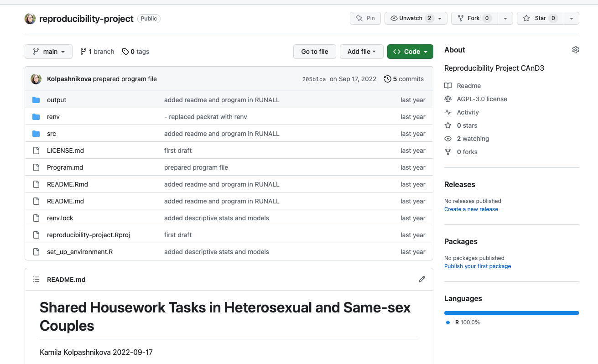Open the Kolpashnikova author link

coord(69,79)
